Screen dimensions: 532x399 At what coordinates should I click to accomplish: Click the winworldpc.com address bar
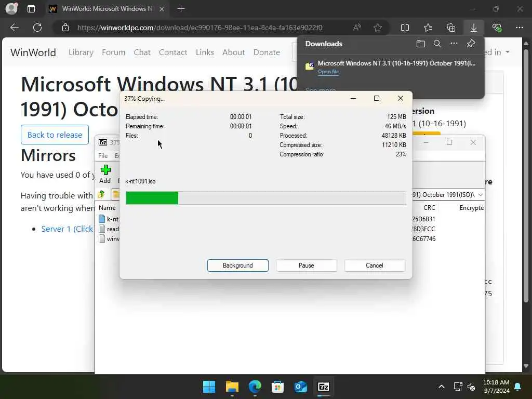click(199, 28)
